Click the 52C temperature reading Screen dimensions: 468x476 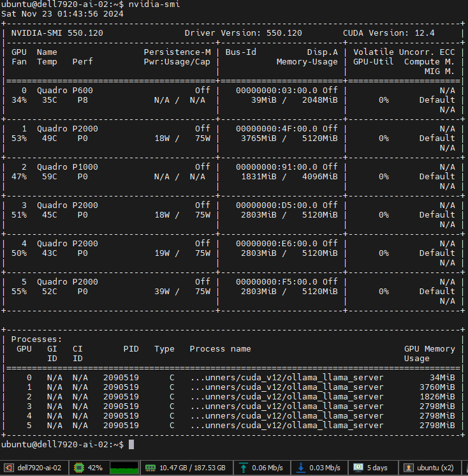[50, 292]
